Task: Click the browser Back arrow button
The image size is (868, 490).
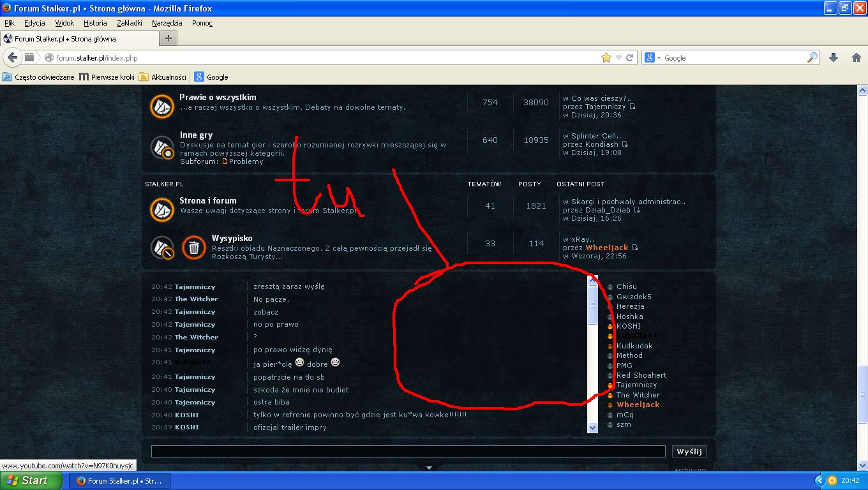Action: pyautogui.click(x=12, y=57)
